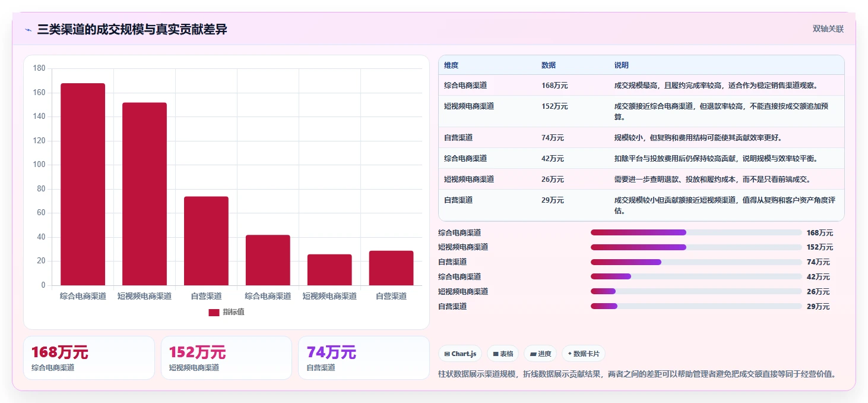Click the 26万元 cell in the table
868x403 pixels.
point(553,180)
